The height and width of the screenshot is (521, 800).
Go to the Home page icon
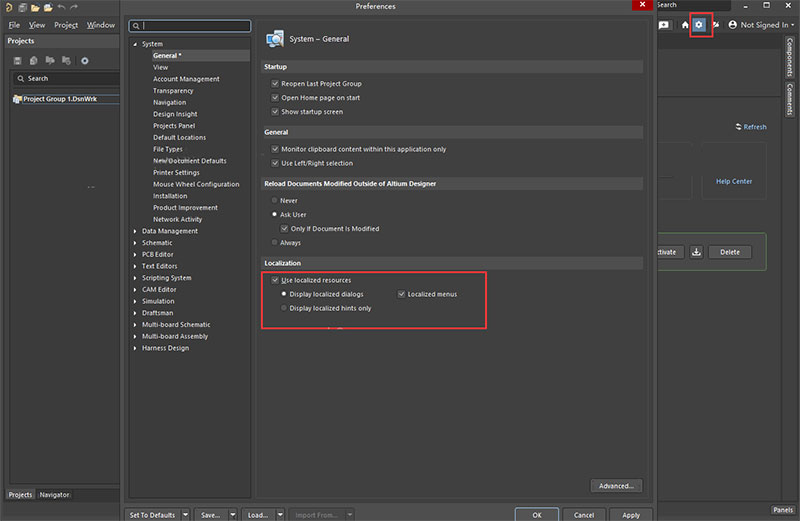click(685, 24)
